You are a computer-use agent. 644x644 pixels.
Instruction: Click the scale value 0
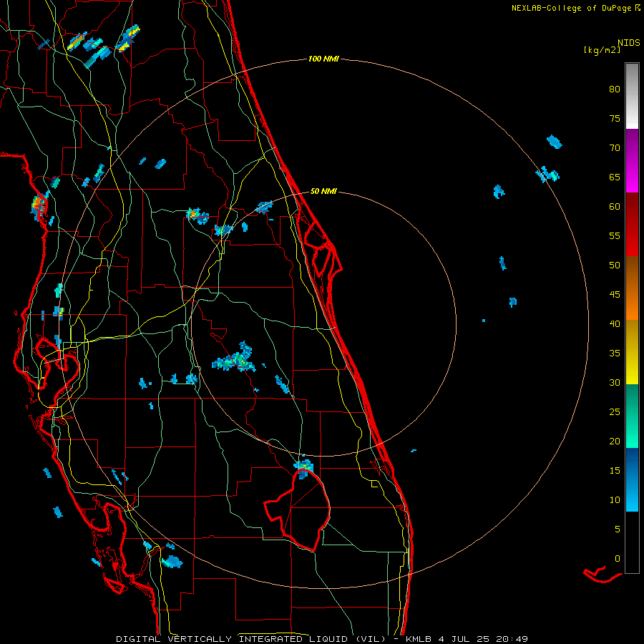[x=618, y=559]
